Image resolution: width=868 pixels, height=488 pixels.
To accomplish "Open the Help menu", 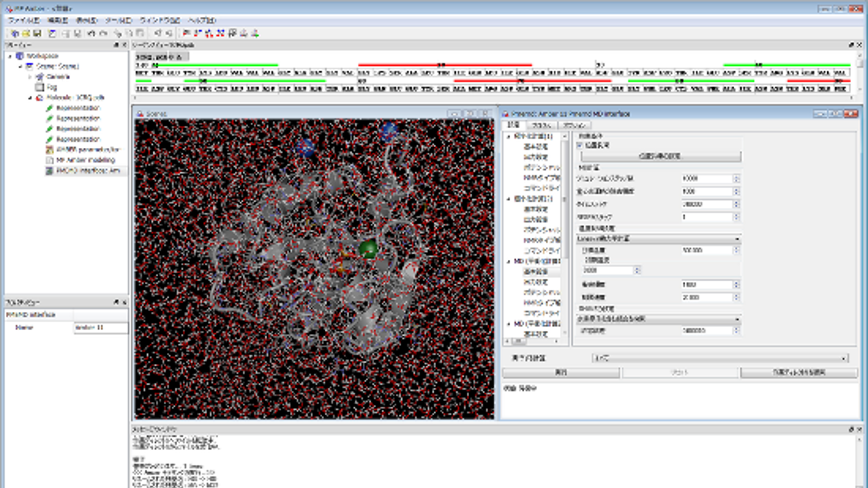I will tap(202, 20).
